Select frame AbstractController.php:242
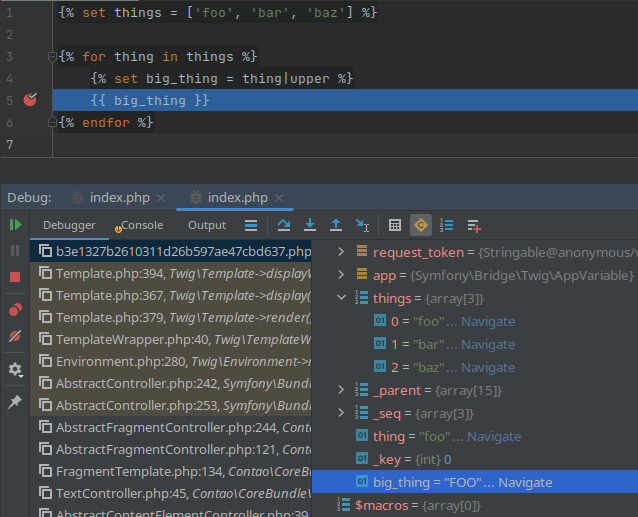The image size is (638, 517). click(x=170, y=383)
